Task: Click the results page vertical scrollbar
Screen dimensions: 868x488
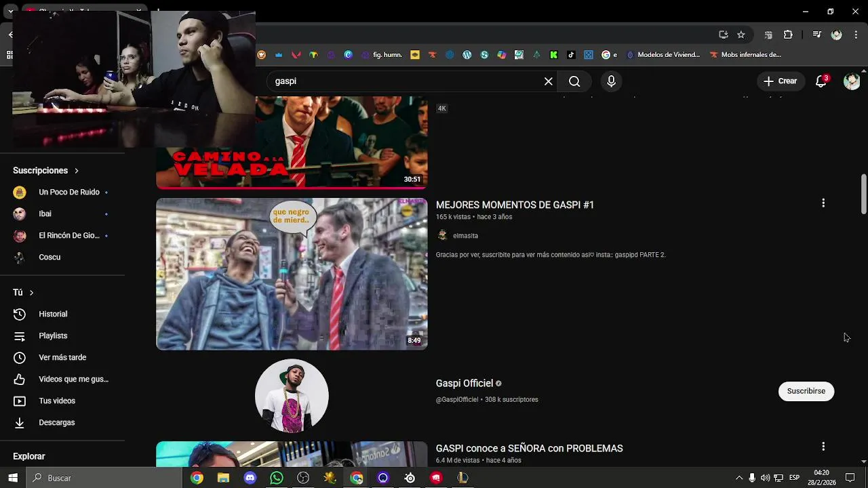Action: 863,195
